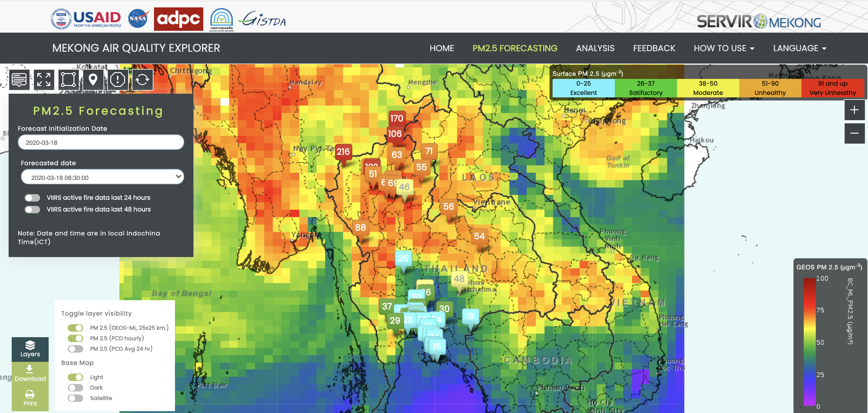Open the Layers panel icon
The height and width of the screenshot is (413, 868).
(30, 349)
